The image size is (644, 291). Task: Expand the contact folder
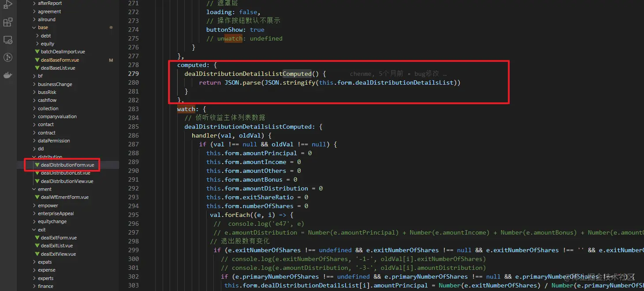(x=46, y=124)
